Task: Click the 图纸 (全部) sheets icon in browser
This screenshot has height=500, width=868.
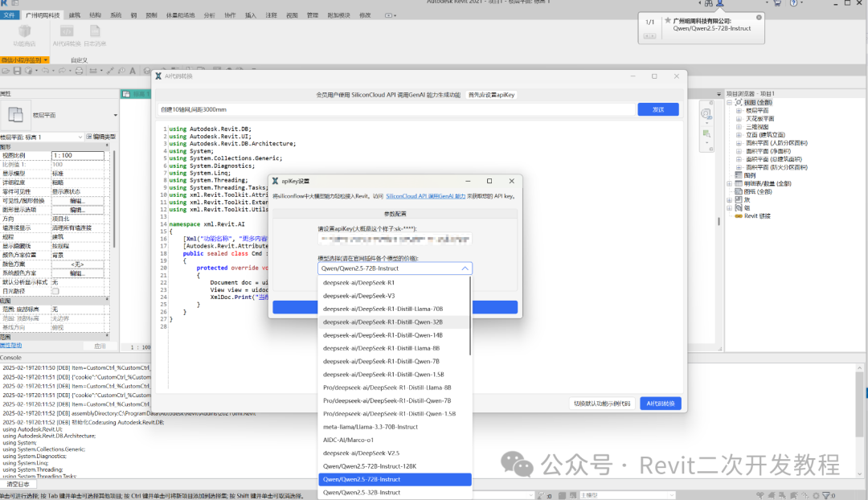Action: [739, 191]
